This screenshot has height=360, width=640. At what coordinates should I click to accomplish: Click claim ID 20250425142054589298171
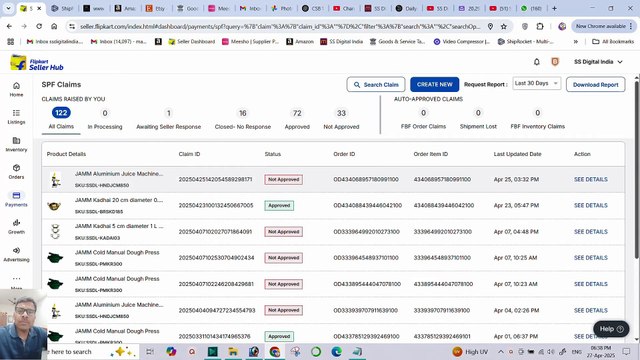[216, 179]
